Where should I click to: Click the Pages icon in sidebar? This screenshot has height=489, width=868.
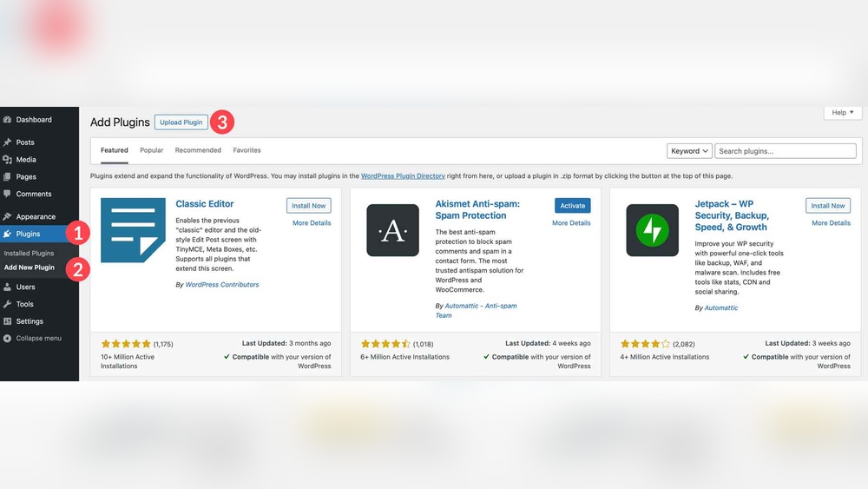(7, 176)
